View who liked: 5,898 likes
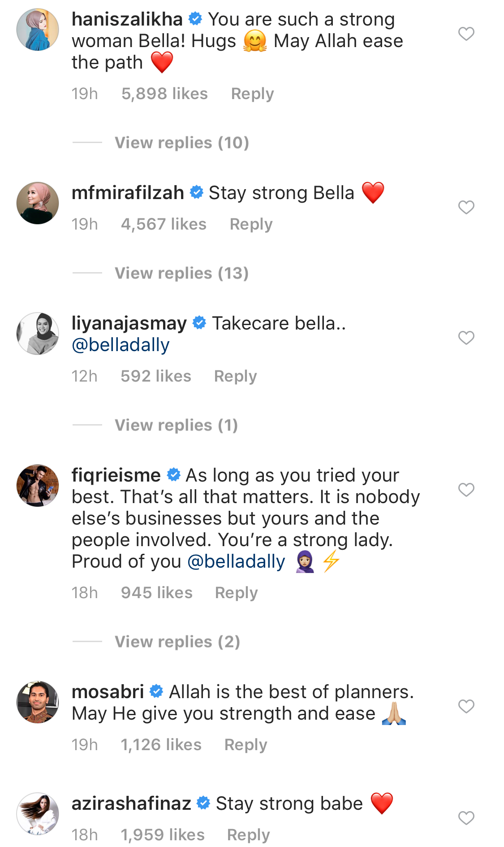Viewport: 504px width, 847px height. (x=164, y=94)
